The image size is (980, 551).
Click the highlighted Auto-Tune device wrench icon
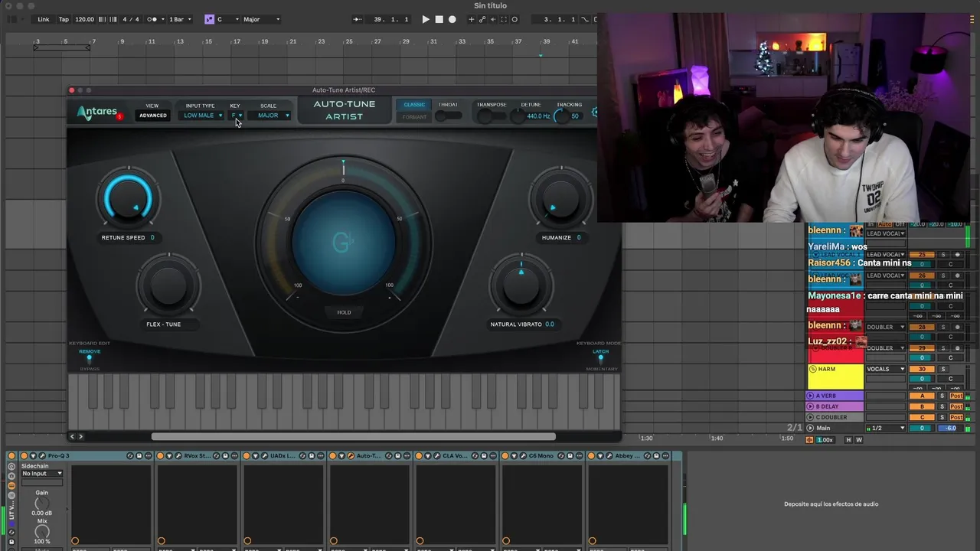(x=351, y=455)
